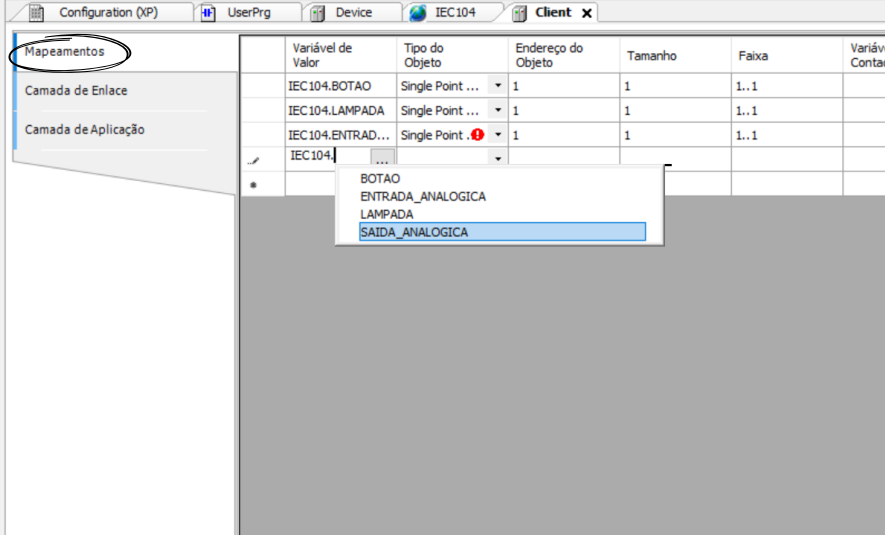The image size is (885, 535).
Task: Click the IEC104 globe icon
Action: click(418, 13)
